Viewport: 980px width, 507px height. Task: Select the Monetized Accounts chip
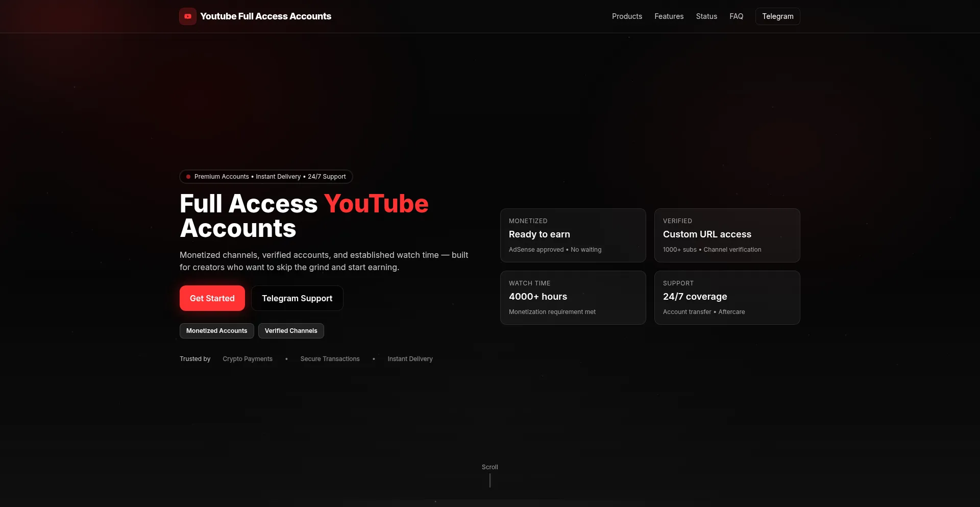[x=216, y=331]
